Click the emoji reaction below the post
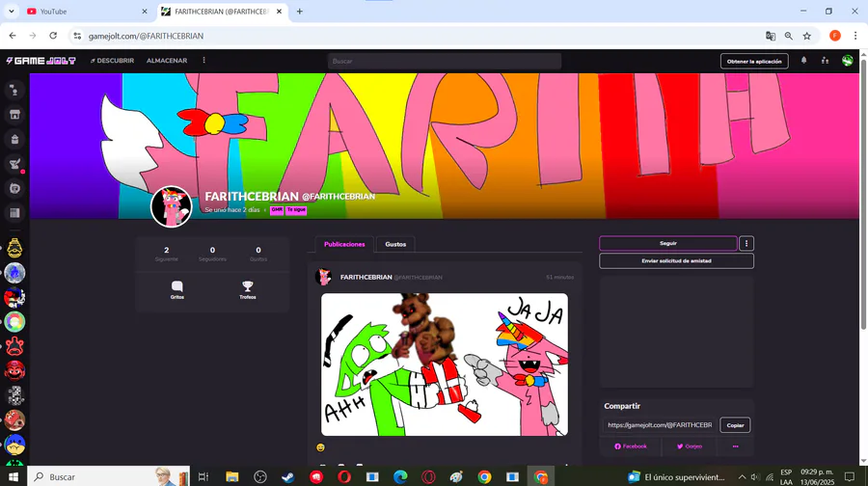The width and height of the screenshot is (868, 486). (x=320, y=447)
